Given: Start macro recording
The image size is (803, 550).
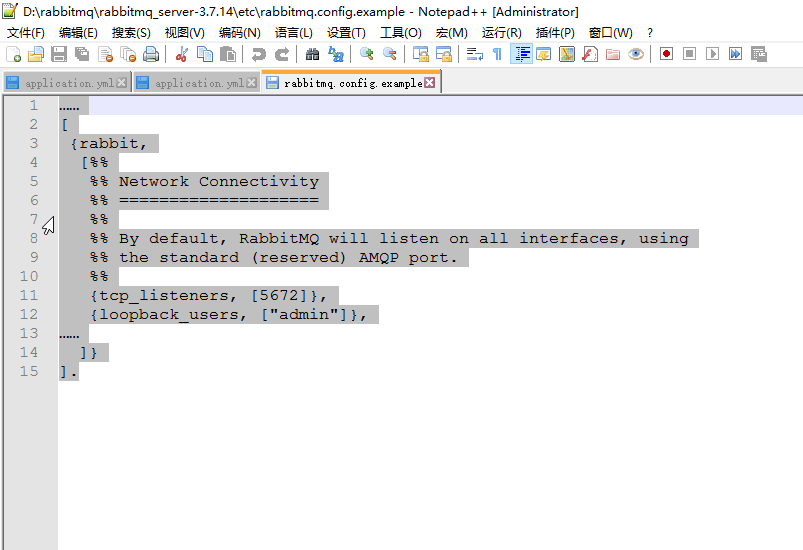Looking at the screenshot, I should click(666, 54).
